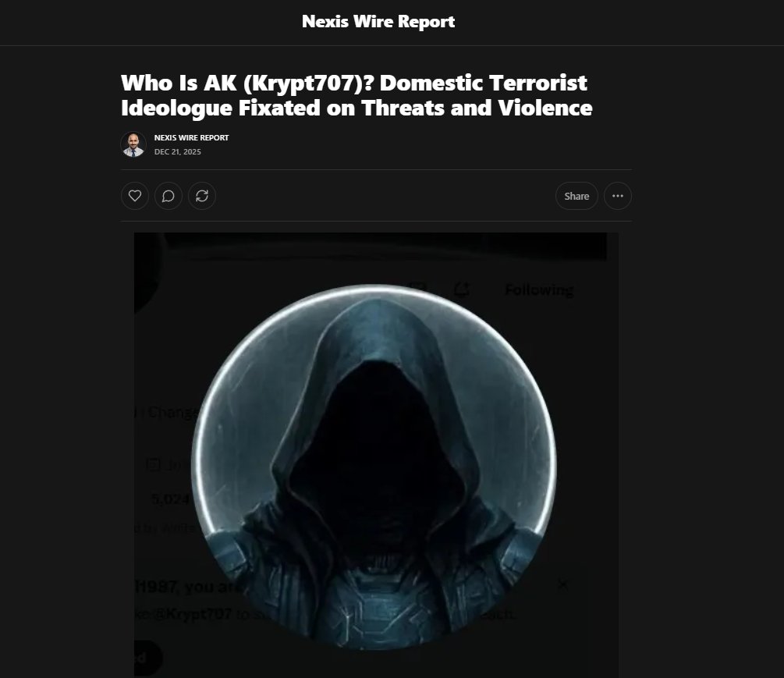784x678 pixels.
Task: Open the hooded figure profile picture image
Action: pyautogui.click(x=374, y=467)
